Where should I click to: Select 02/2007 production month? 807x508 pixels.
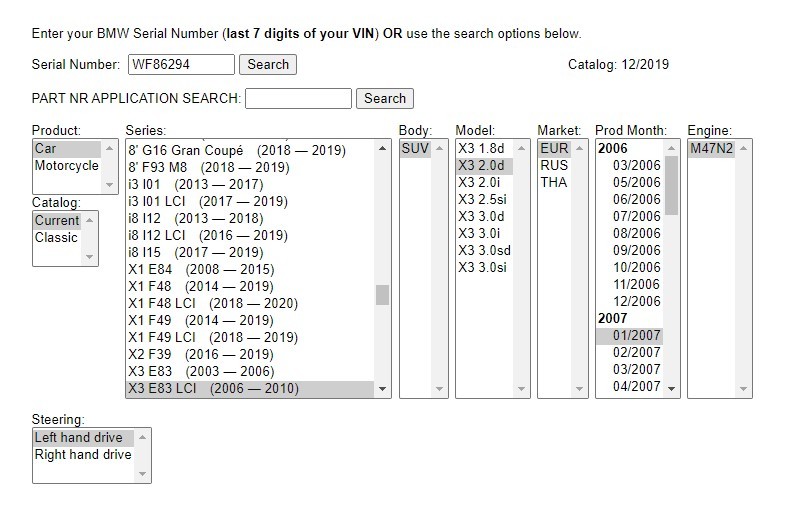point(629,353)
